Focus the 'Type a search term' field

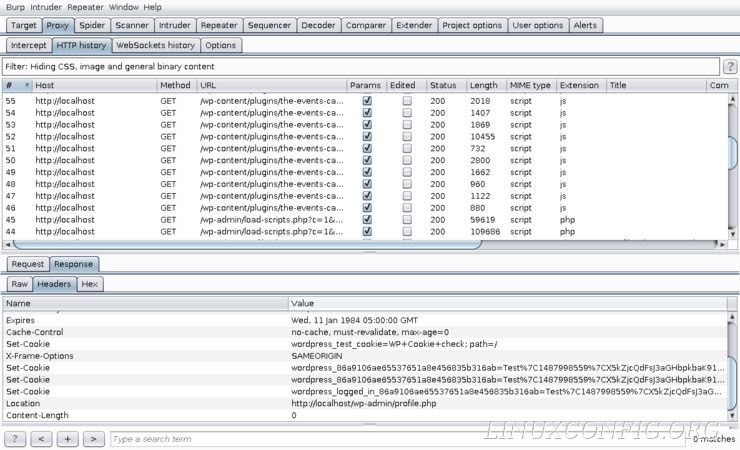tap(396, 439)
